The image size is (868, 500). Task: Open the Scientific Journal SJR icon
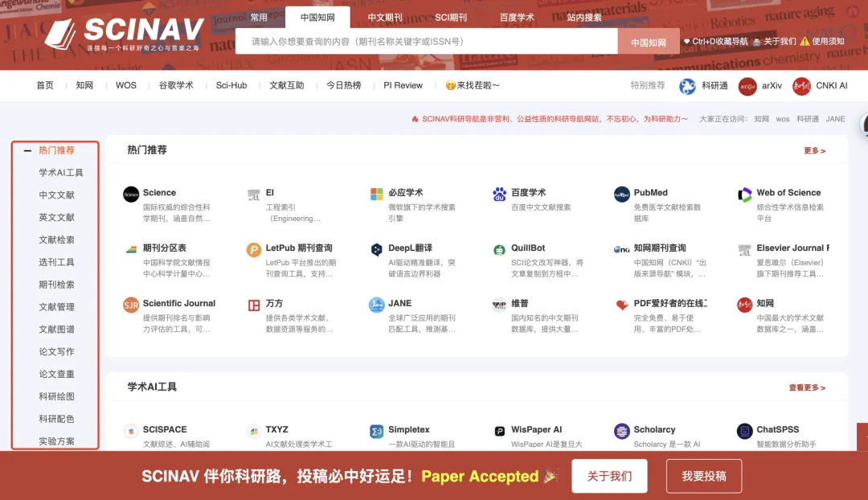coord(131,305)
